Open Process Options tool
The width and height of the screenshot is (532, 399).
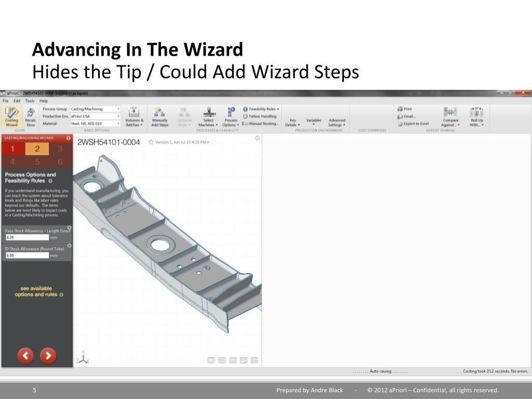231,117
